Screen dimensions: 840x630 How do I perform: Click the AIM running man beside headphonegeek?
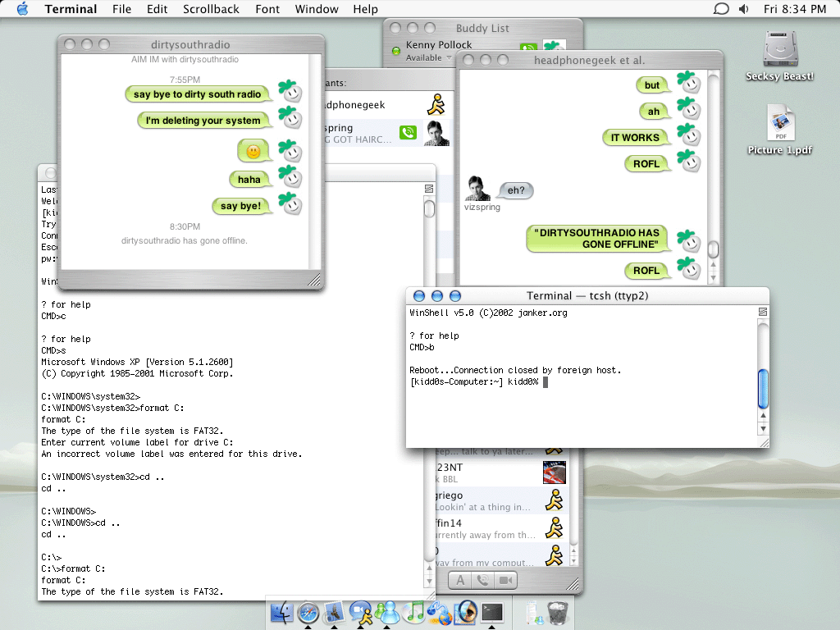[436, 104]
